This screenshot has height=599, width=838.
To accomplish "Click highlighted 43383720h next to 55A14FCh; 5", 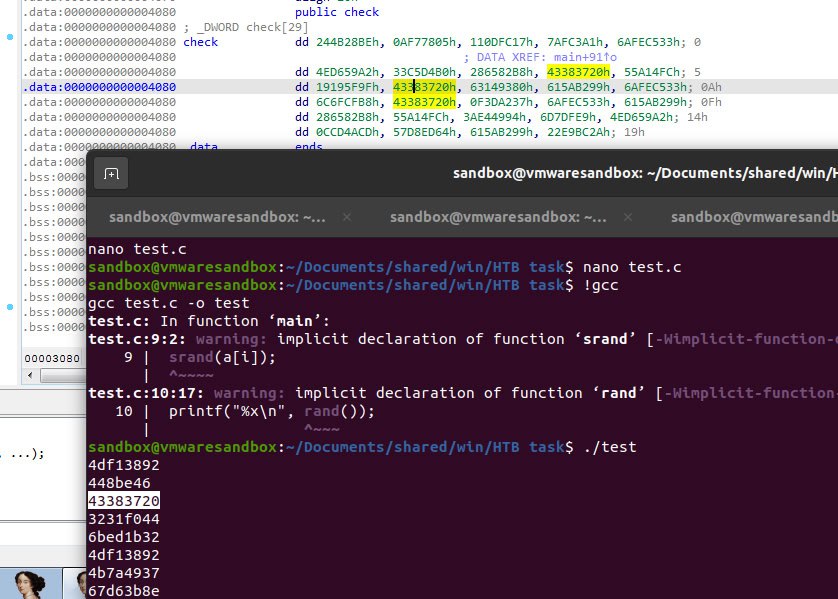I will click(x=578, y=72).
